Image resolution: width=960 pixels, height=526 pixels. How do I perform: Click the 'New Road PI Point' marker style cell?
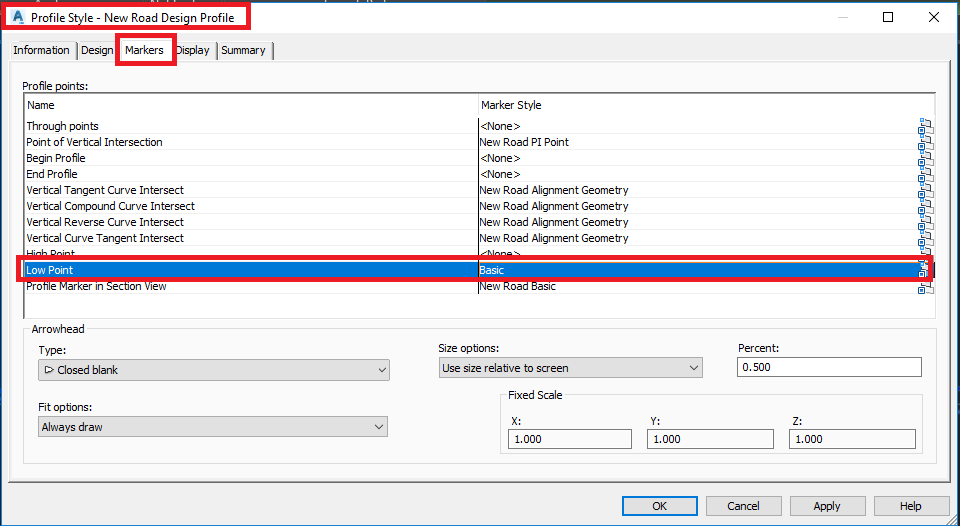(x=698, y=142)
